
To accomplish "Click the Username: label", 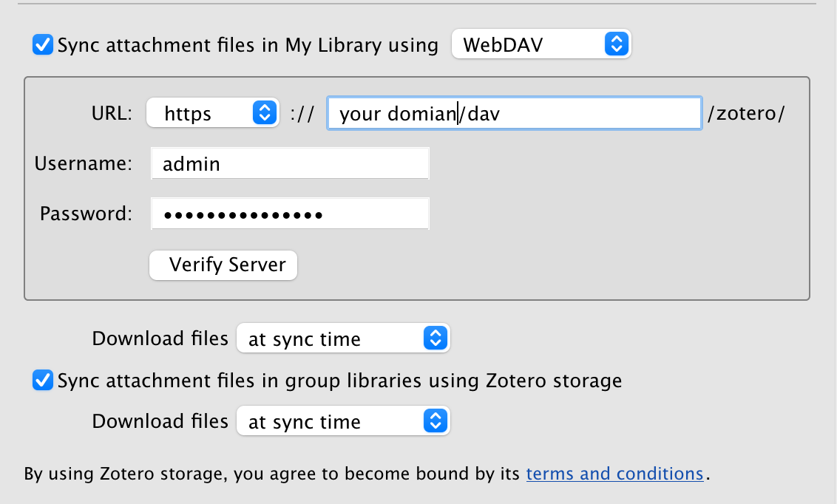I will (84, 163).
